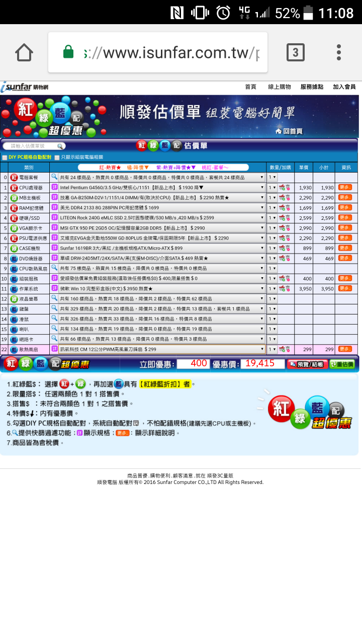Click the search magnifier beside 估價單號 field
362x644 pixels.
point(60,146)
